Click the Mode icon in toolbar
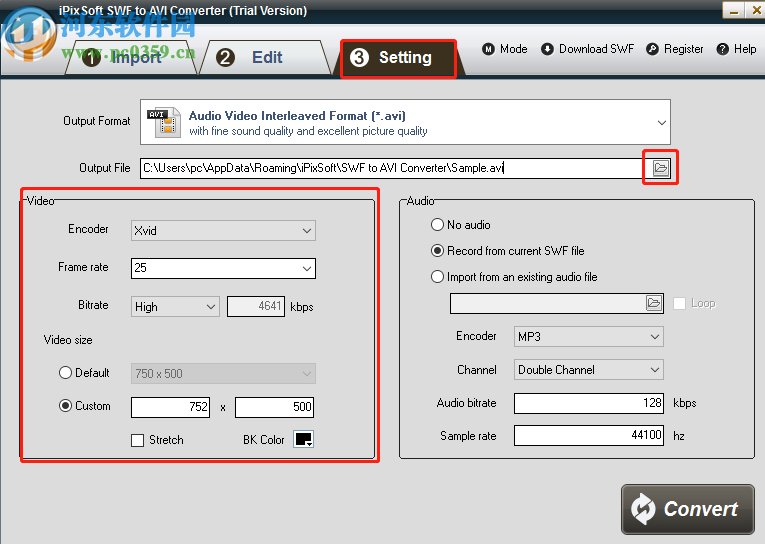This screenshot has width=765, height=544. click(488, 49)
